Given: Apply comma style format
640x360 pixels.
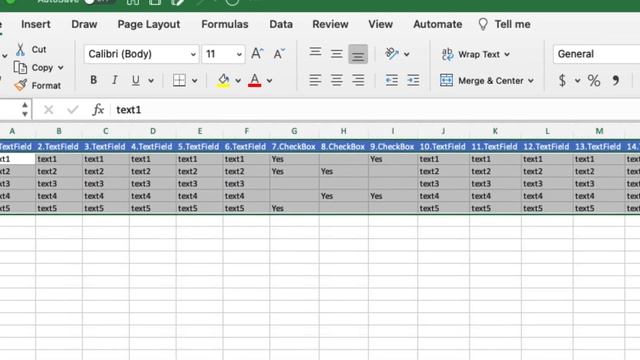Looking at the screenshot, I should [616, 80].
